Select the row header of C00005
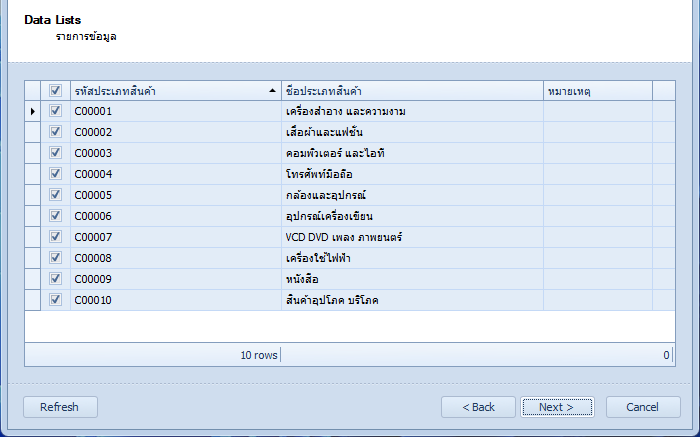Image resolution: width=700 pixels, height=437 pixels. [x=33, y=195]
